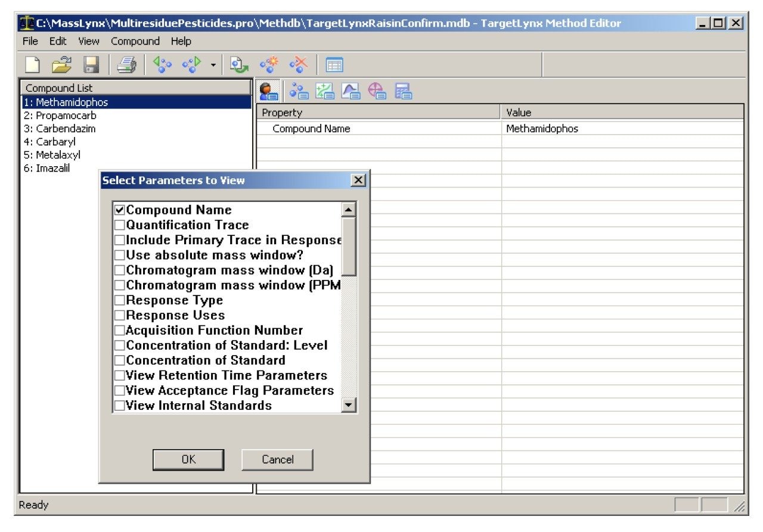Screen dimensions: 763x532
Task: Click the table view icon in toolbar
Action: click(334, 65)
